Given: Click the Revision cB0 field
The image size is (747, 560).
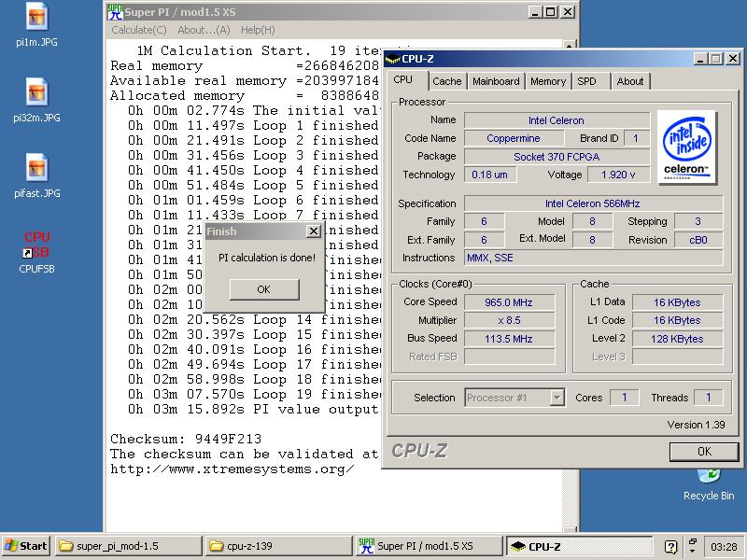Looking at the screenshot, I should [x=698, y=240].
